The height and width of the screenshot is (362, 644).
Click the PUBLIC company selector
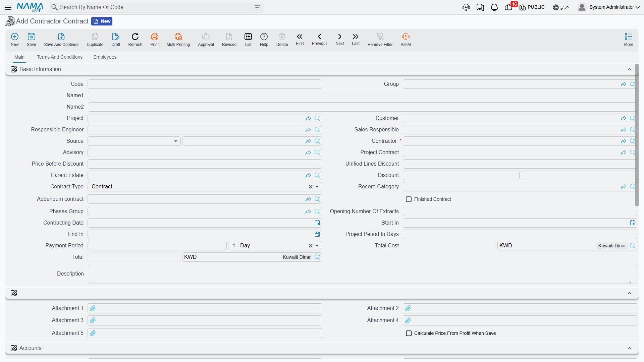532,7
